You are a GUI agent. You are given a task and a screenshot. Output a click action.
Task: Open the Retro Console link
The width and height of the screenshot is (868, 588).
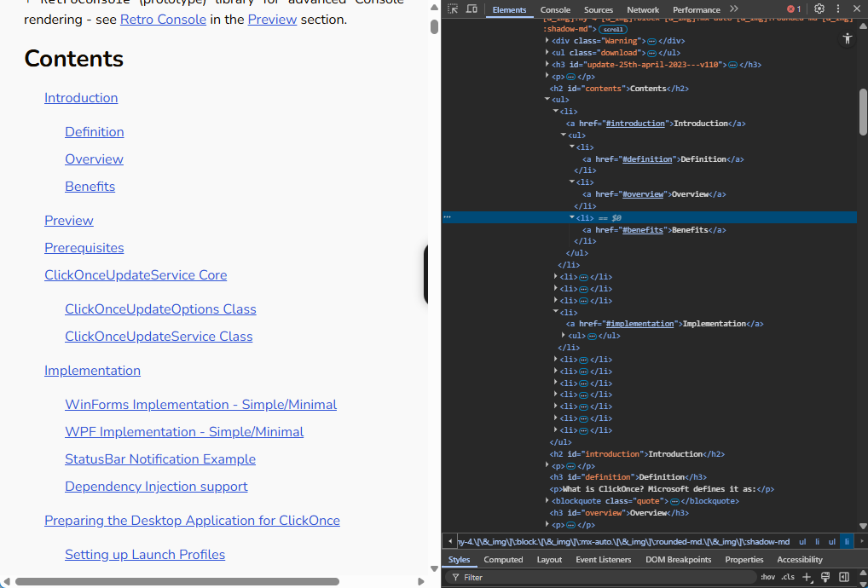click(x=164, y=20)
